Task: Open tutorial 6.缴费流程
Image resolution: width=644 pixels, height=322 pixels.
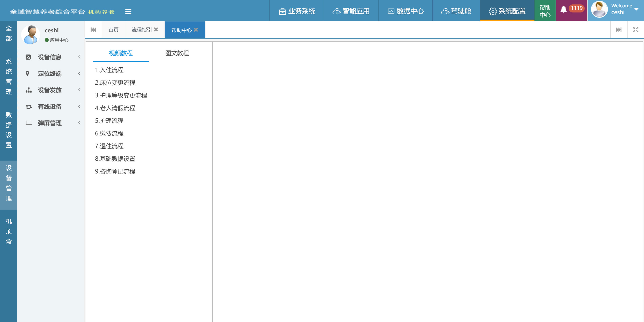Action: (x=109, y=134)
